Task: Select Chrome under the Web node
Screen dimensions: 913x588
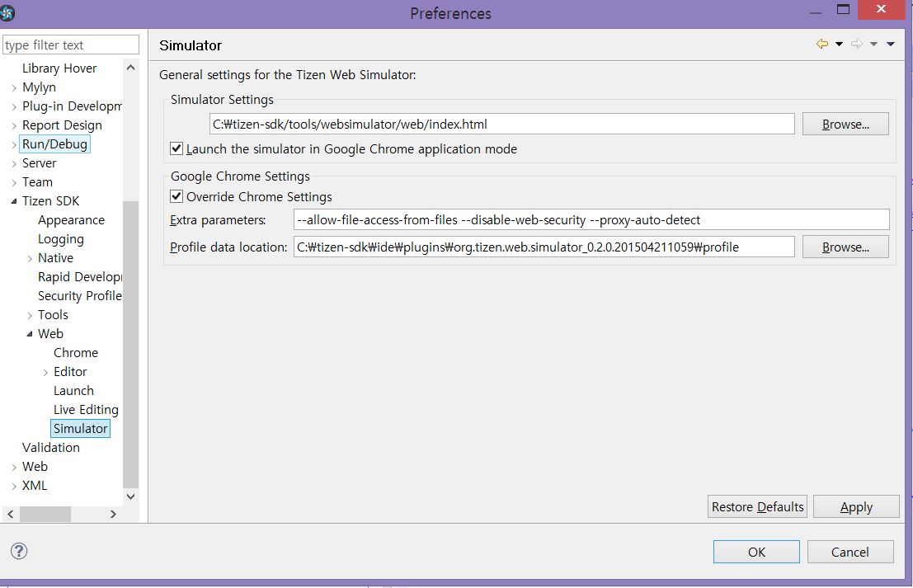Action: click(76, 353)
